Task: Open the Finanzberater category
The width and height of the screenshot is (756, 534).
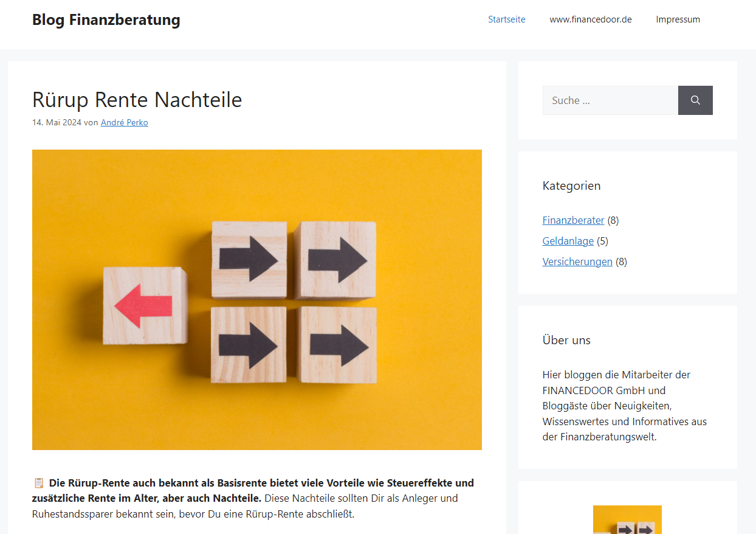Action: pyautogui.click(x=573, y=220)
